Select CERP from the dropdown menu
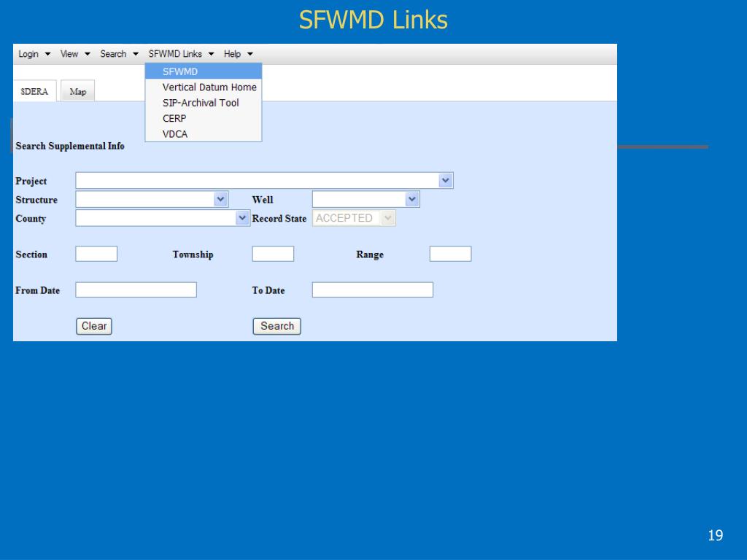 pyautogui.click(x=204, y=119)
